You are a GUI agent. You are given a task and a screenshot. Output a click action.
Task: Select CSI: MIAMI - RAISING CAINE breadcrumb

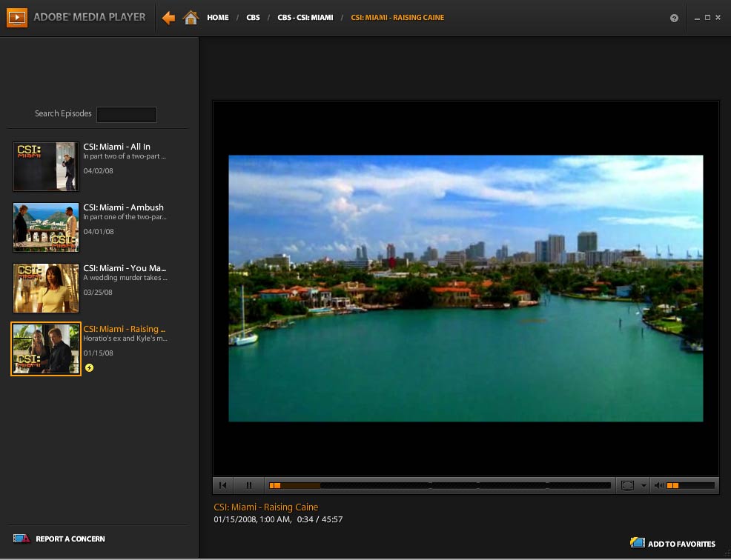[397, 18]
